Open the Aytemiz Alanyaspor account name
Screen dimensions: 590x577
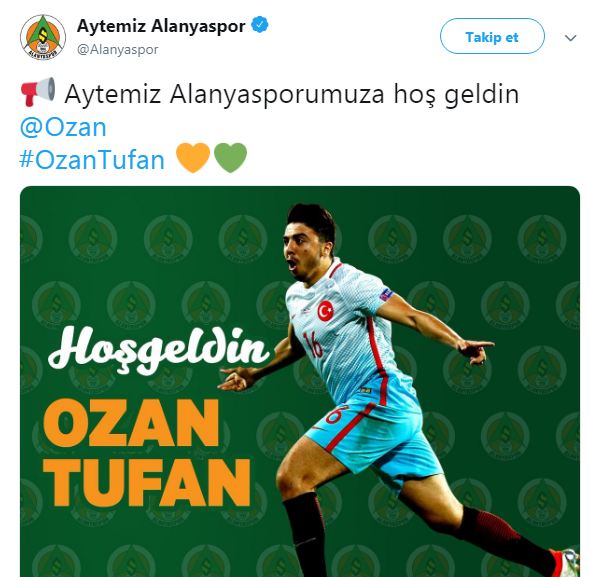pos(161,26)
